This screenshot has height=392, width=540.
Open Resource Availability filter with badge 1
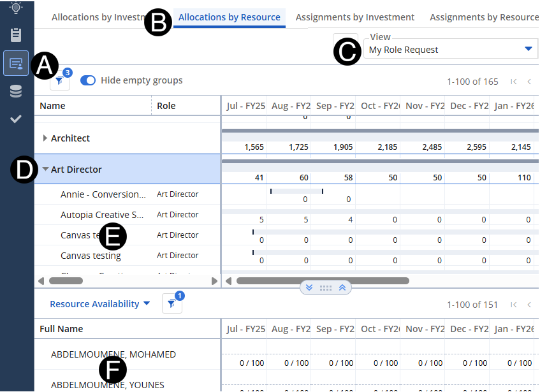pos(171,305)
